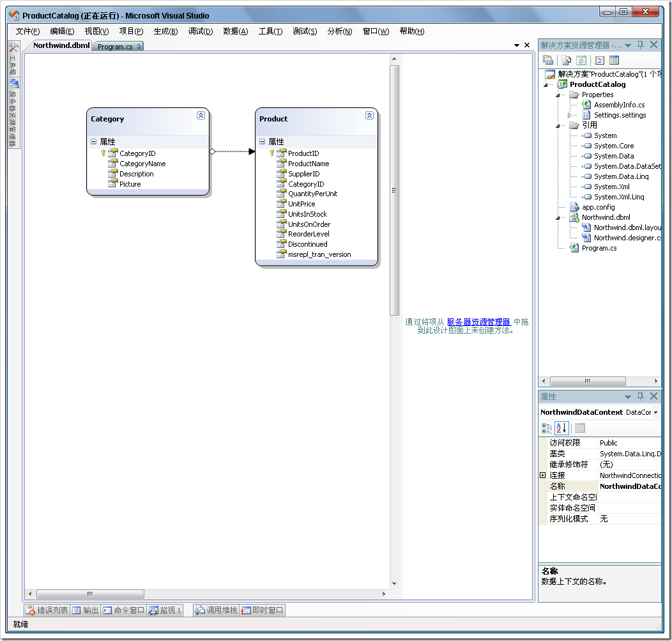Open the active documents dropdown list
This screenshot has height=641, width=672.
(x=517, y=45)
